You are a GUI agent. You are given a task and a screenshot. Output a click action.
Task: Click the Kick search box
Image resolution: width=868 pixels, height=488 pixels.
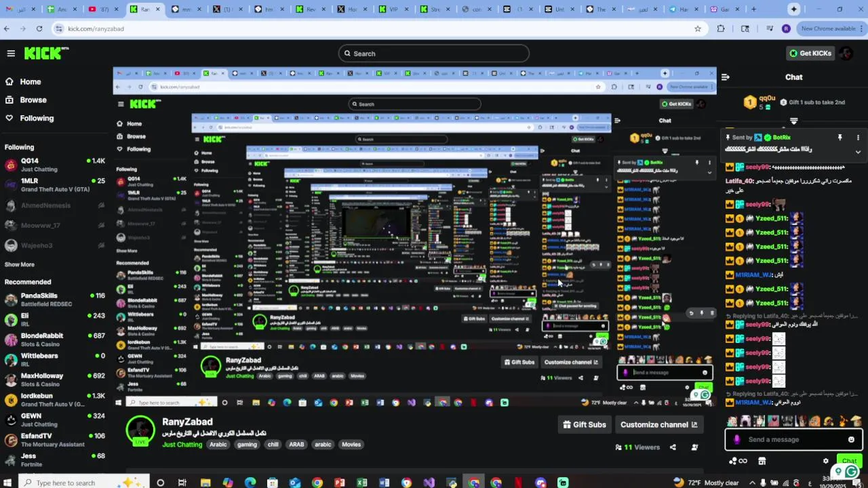[x=434, y=54]
